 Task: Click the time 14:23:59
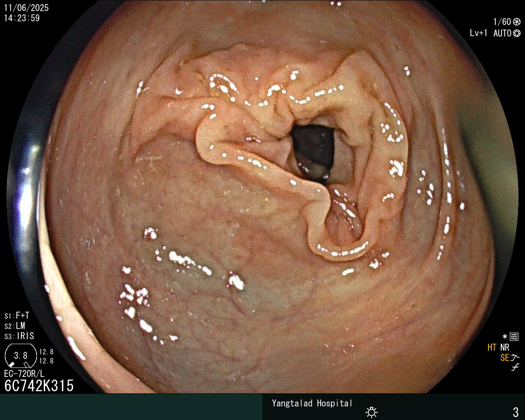22,18
